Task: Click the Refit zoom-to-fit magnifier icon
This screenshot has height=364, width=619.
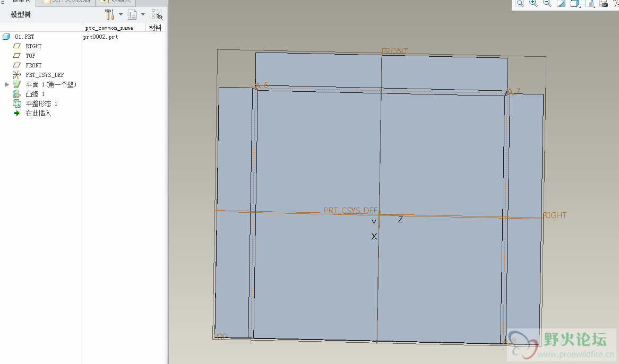Action: [520, 4]
